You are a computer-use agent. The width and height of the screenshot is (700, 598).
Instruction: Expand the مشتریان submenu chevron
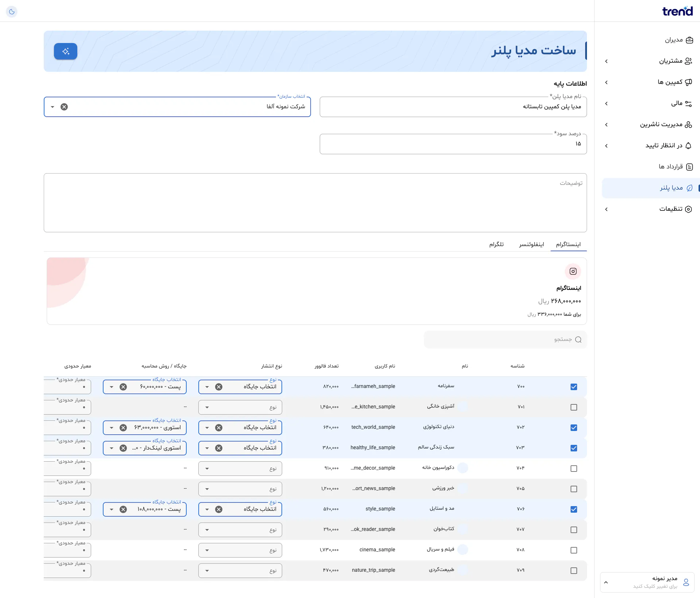click(606, 61)
